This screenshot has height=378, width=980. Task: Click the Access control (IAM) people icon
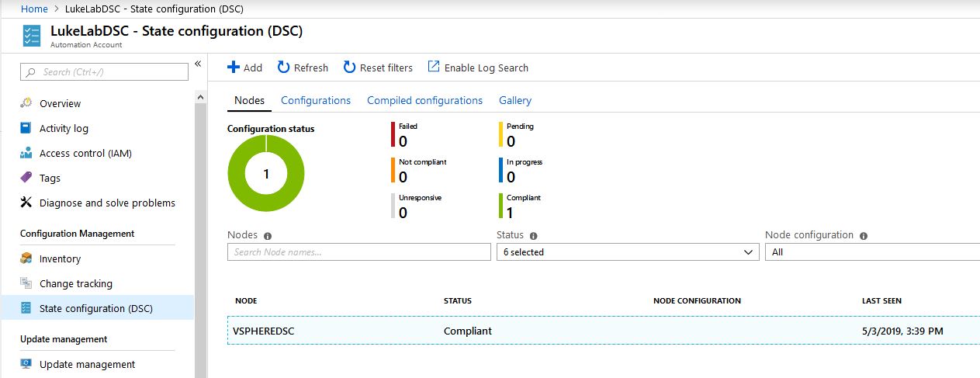click(x=26, y=153)
